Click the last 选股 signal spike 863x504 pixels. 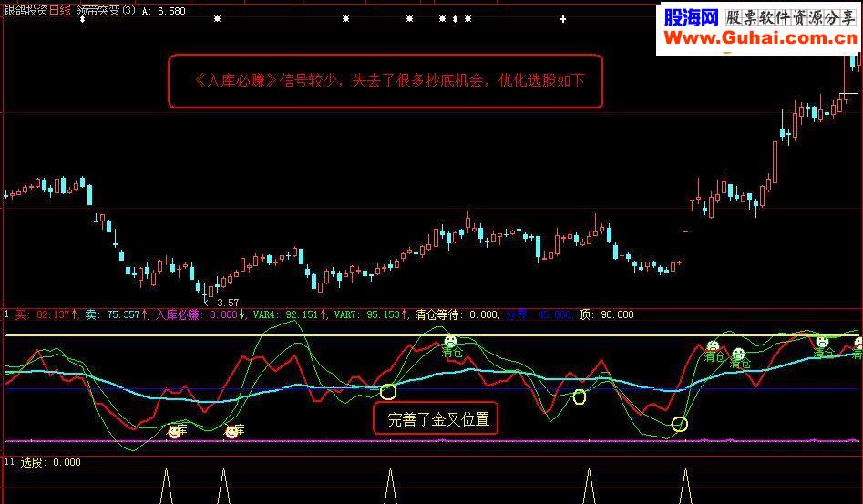coord(685,486)
